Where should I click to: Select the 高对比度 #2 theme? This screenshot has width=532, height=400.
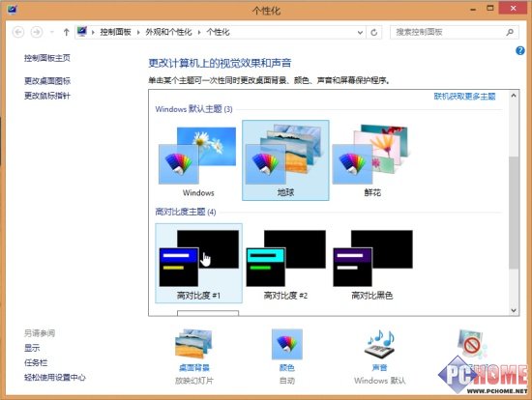[285, 264]
